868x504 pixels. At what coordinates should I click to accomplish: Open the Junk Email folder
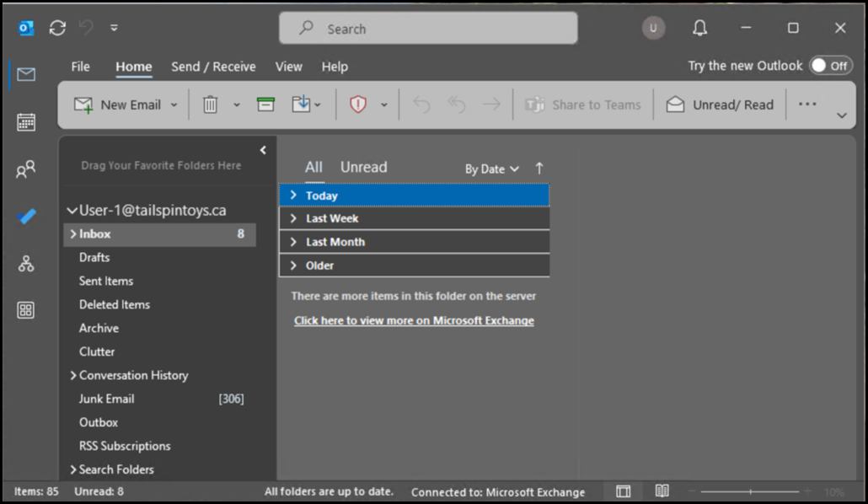(x=106, y=399)
